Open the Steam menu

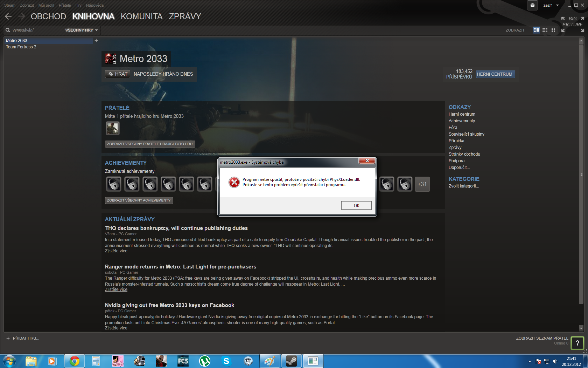pyautogui.click(x=10, y=5)
